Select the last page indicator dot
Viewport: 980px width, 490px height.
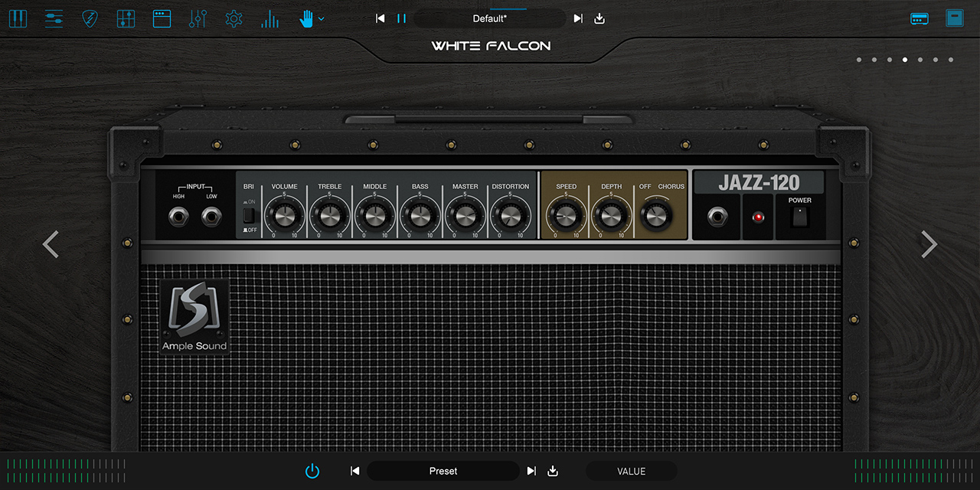(951, 60)
